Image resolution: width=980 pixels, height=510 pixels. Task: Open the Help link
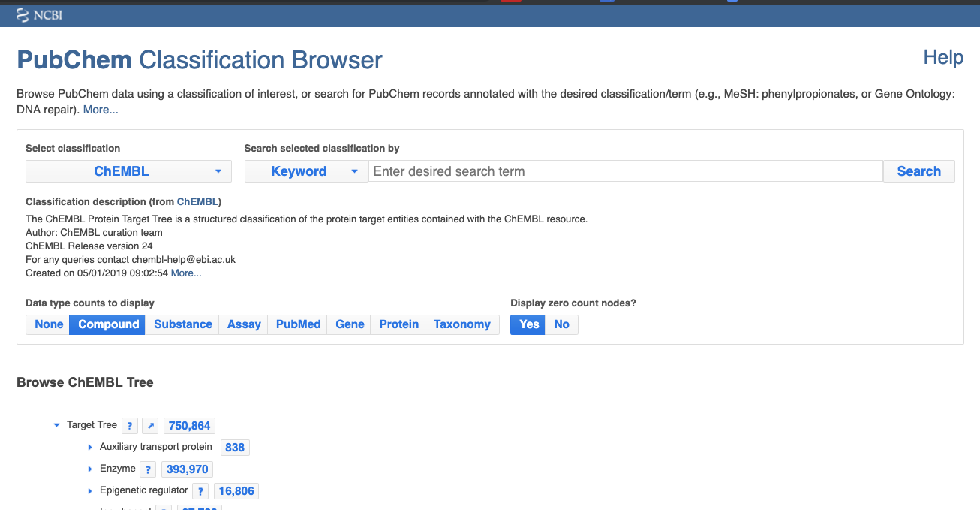943,57
